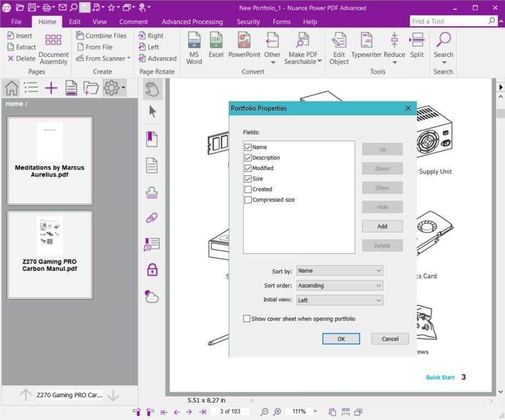This screenshot has width=505, height=420.
Task: Go to the last page arrow
Action: 202,412
